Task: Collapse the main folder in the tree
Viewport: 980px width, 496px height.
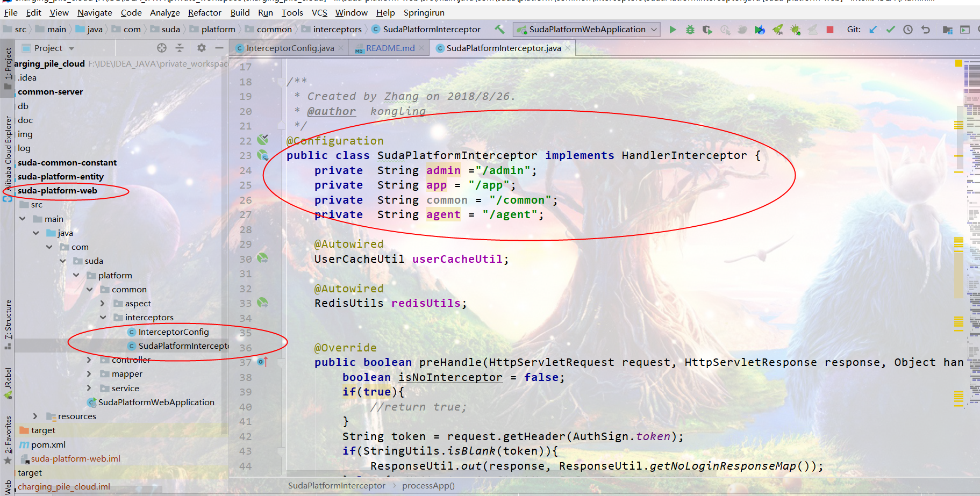Action: coord(23,219)
